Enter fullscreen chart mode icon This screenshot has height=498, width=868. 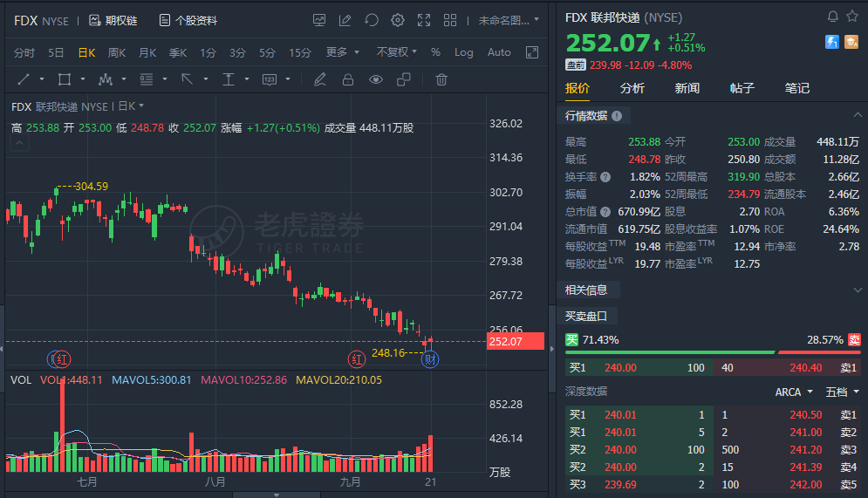click(424, 20)
